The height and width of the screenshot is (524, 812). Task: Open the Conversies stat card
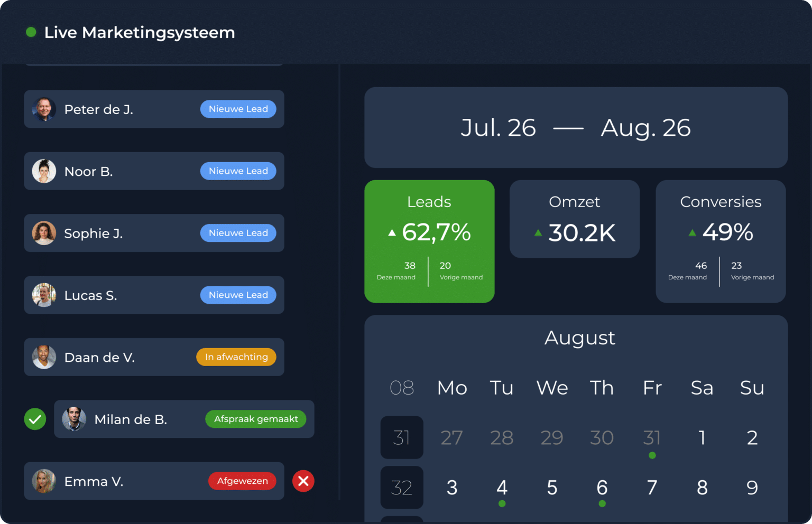pos(721,241)
